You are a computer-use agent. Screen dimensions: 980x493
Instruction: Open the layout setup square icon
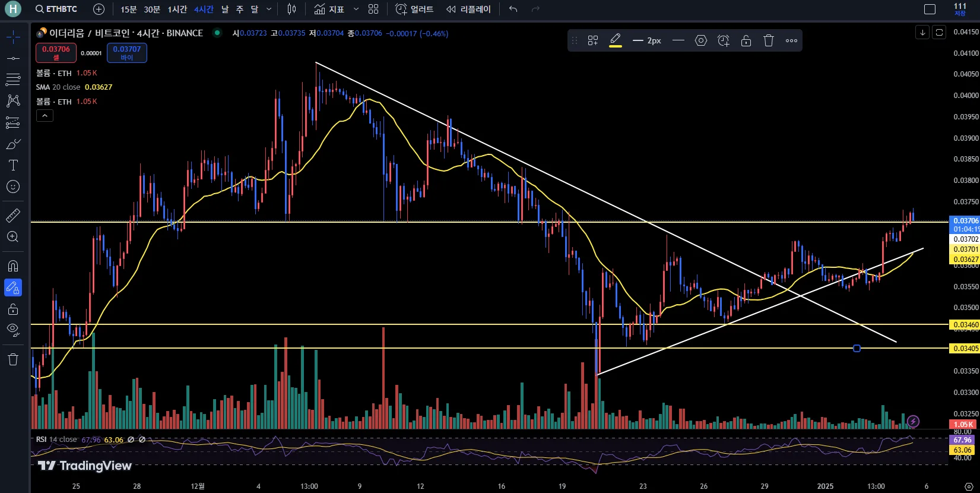(930, 9)
